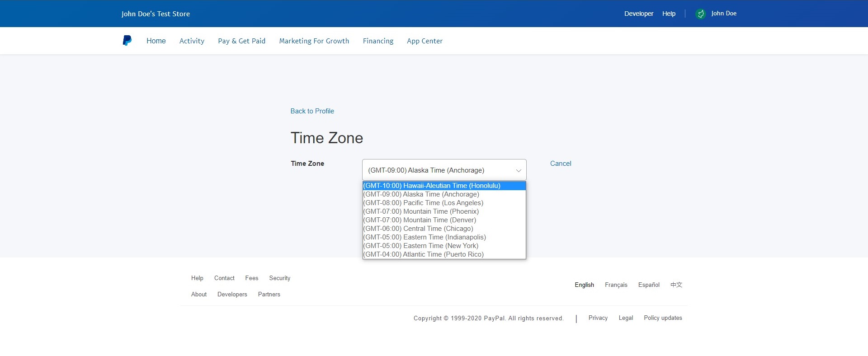View the Policy updates page

(663, 318)
